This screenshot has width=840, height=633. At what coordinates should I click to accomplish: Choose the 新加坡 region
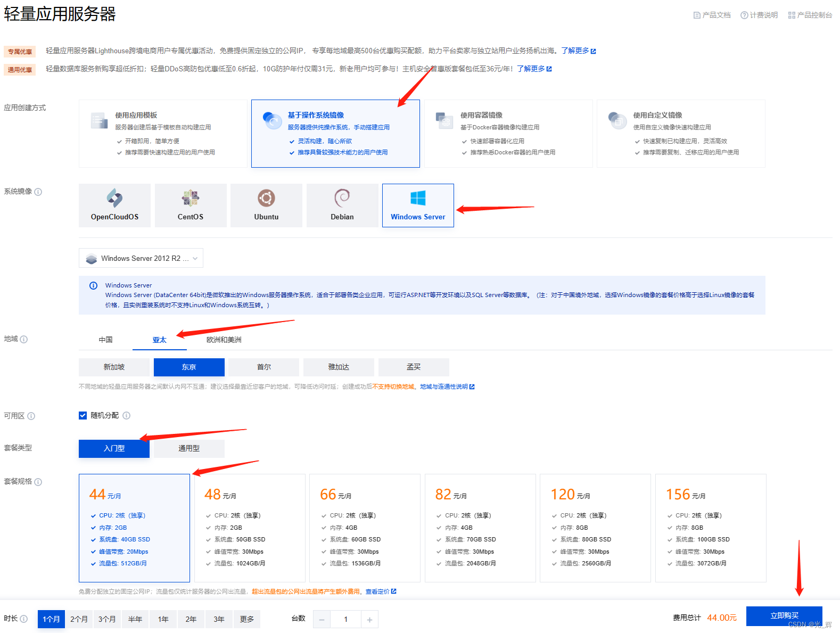114,367
